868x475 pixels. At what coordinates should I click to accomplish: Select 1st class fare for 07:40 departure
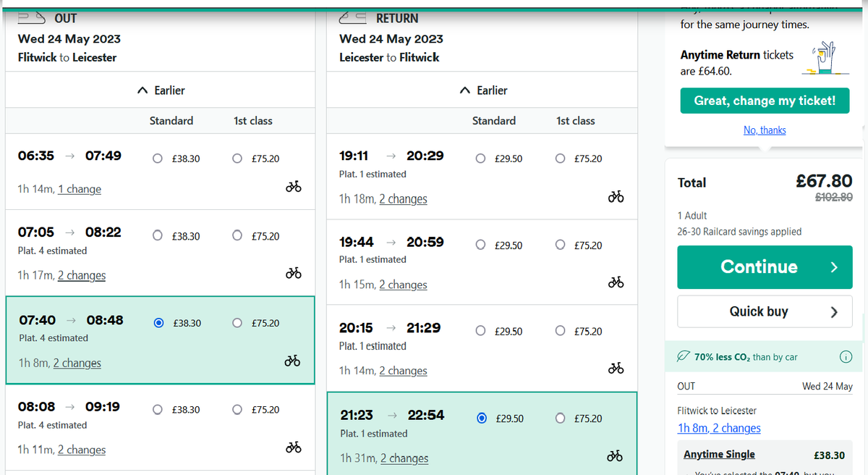coord(237,323)
